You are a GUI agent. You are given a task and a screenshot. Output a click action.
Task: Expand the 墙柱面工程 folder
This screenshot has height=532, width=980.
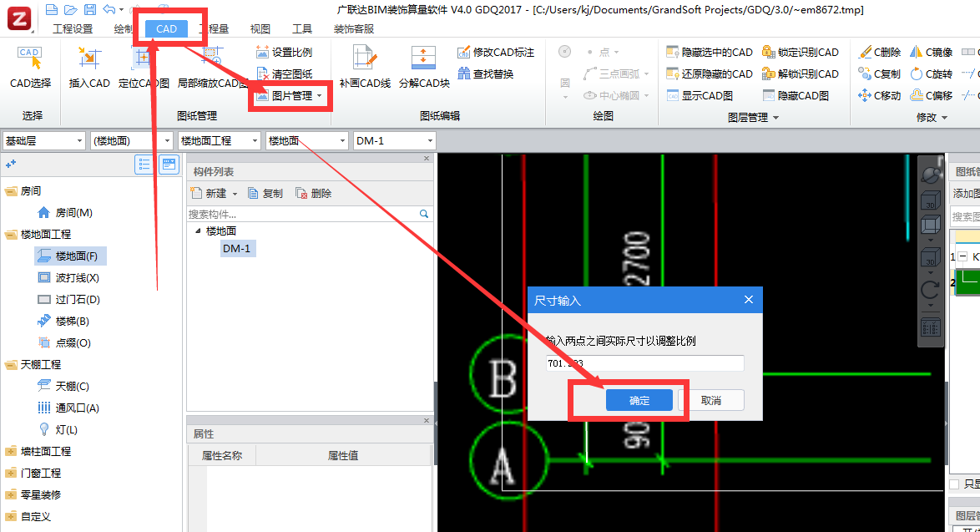[11, 451]
